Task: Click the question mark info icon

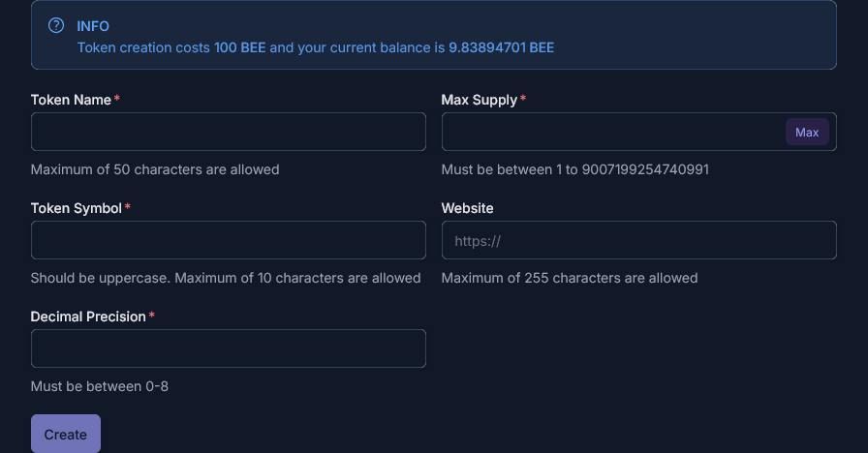Action: tap(56, 26)
